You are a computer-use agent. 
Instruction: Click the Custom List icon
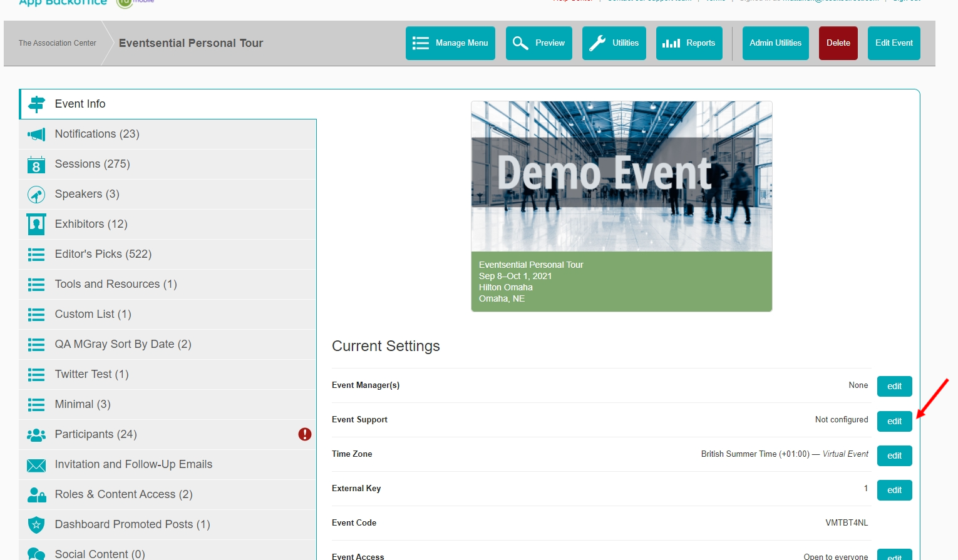(x=36, y=314)
